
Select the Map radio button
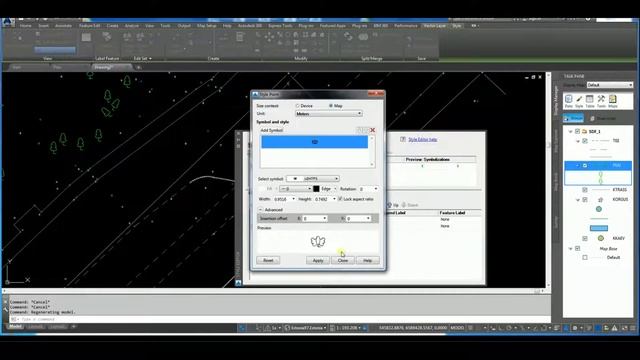point(331,106)
